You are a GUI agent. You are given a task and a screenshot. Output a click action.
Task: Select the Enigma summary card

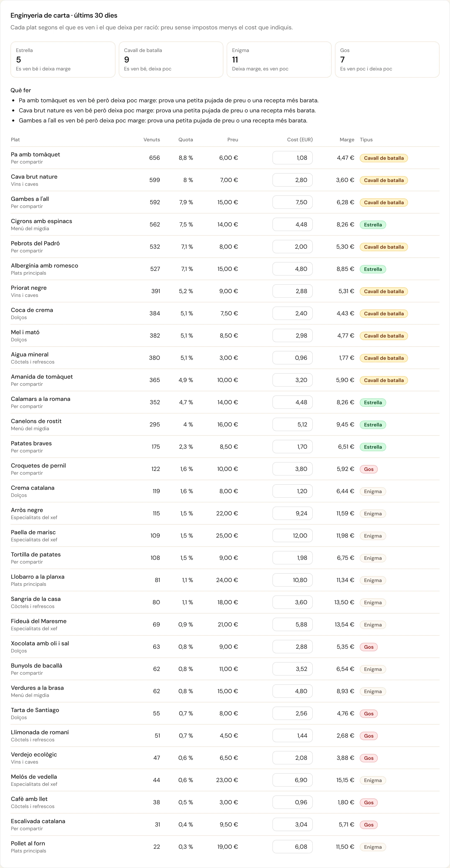[x=279, y=60]
